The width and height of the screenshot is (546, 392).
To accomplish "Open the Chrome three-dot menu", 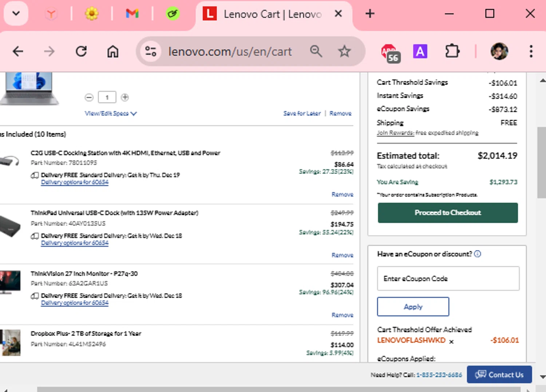I will [x=531, y=51].
